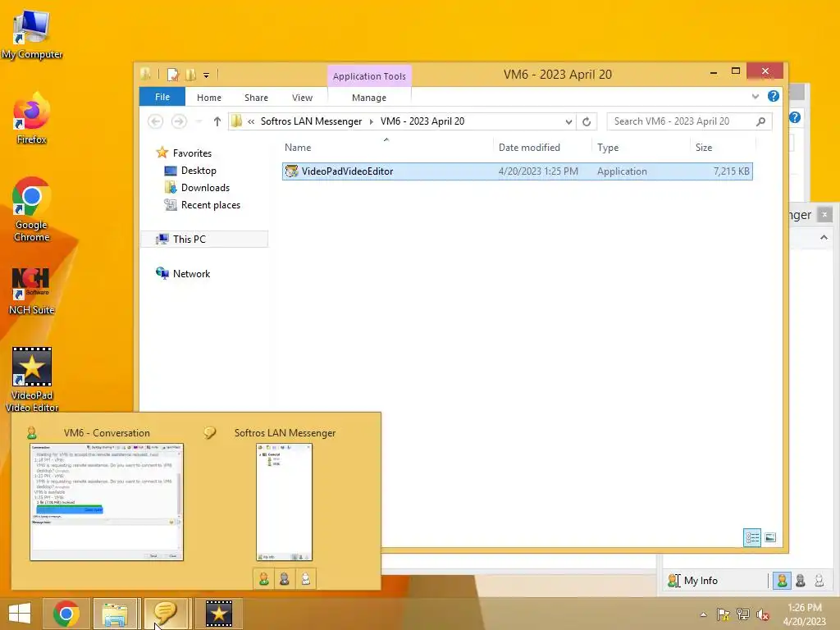Open My Computer desktop shortcut
The height and width of the screenshot is (630, 840).
(x=32, y=34)
